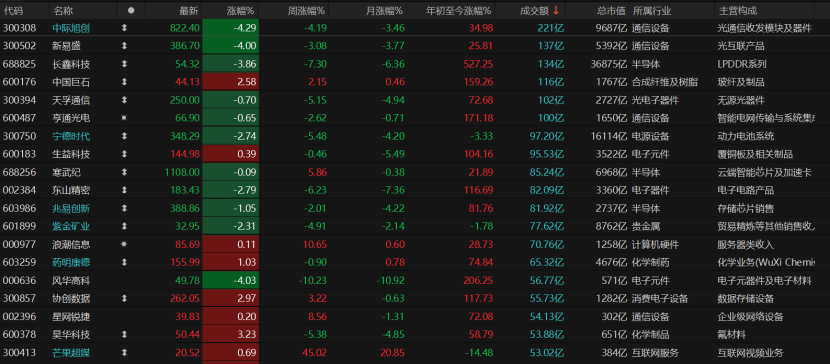The width and height of the screenshot is (830, 364).
Task: Click the marker icon in 兆易创新 row
Action: coord(124,208)
